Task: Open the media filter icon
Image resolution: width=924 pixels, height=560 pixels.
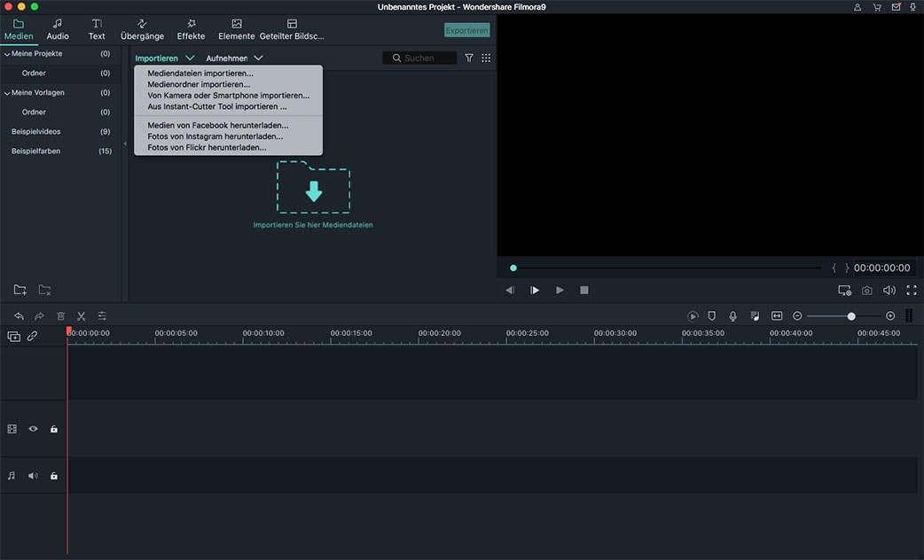Action: pyautogui.click(x=469, y=58)
